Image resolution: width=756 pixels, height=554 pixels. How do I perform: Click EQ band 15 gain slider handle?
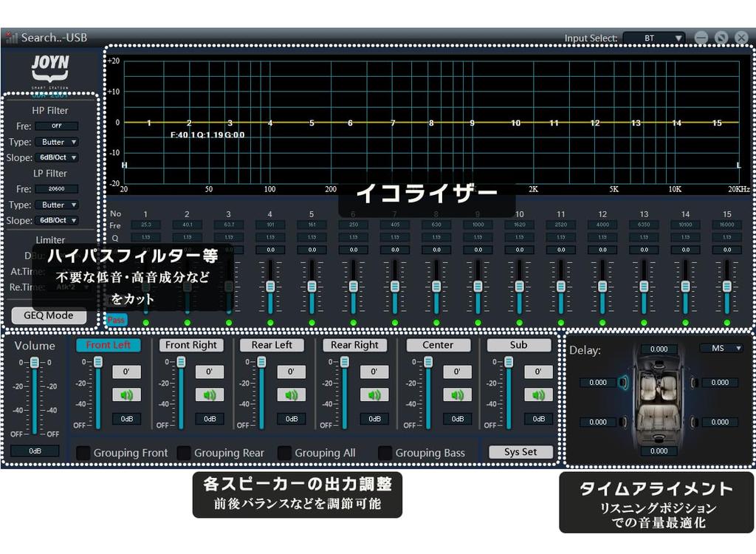727,286
